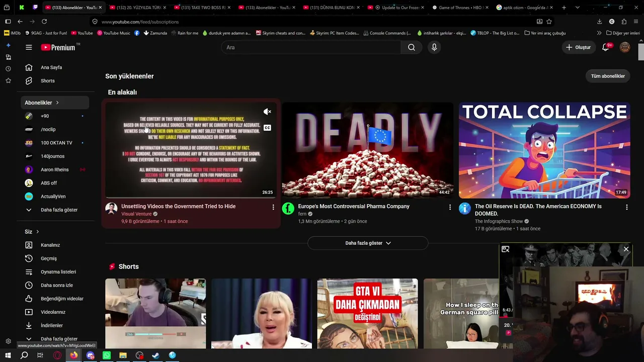Open the IMDb bookmark
This screenshot has height=362, width=644.
point(12,33)
